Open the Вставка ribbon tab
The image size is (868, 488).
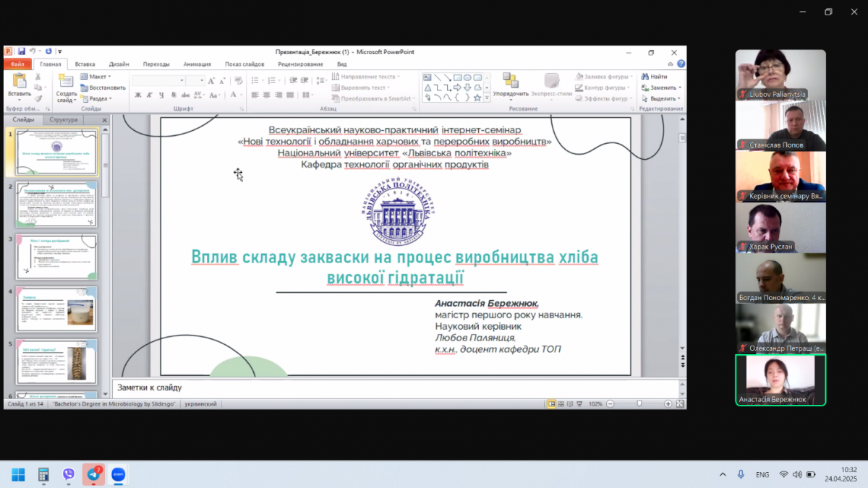(85, 64)
